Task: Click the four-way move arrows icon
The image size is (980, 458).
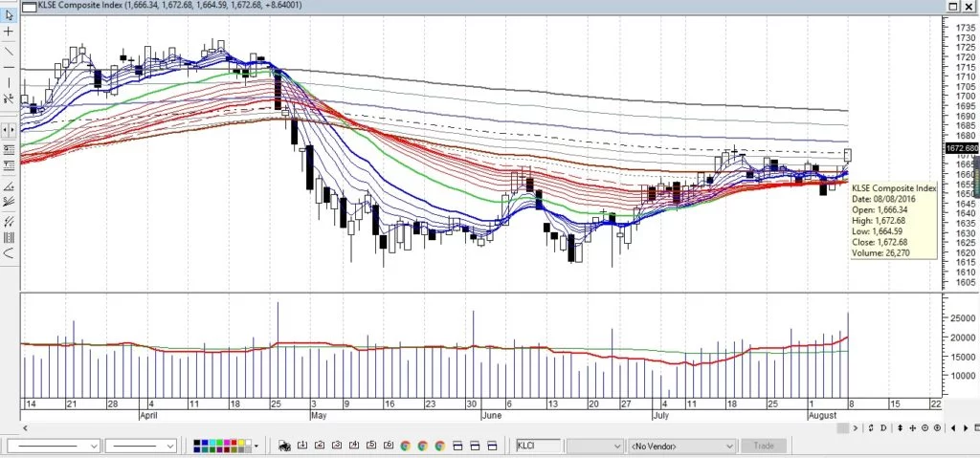Action: tap(912, 428)
